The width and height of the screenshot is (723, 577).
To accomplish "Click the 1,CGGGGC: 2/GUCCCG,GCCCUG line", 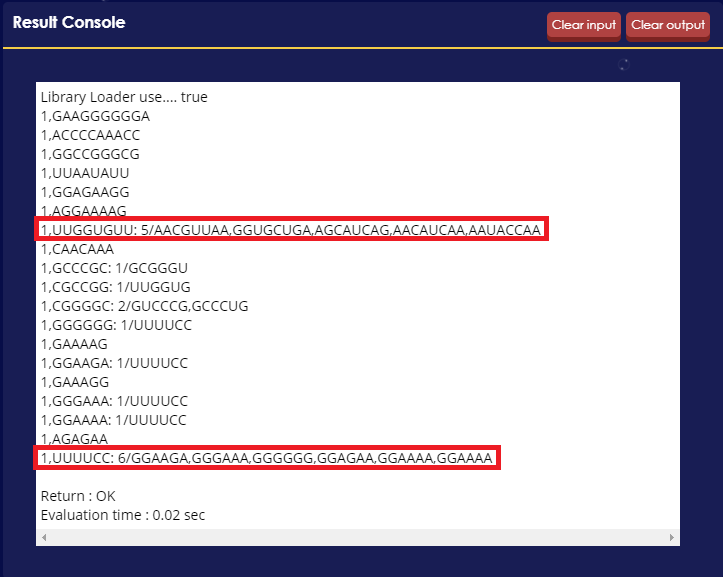I will pyautogui.click(x=144, y=306).
